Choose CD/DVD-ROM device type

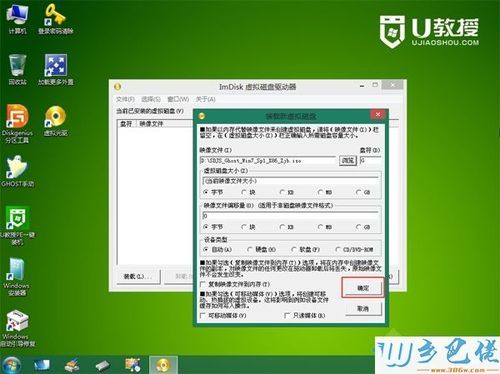point(354,249)
